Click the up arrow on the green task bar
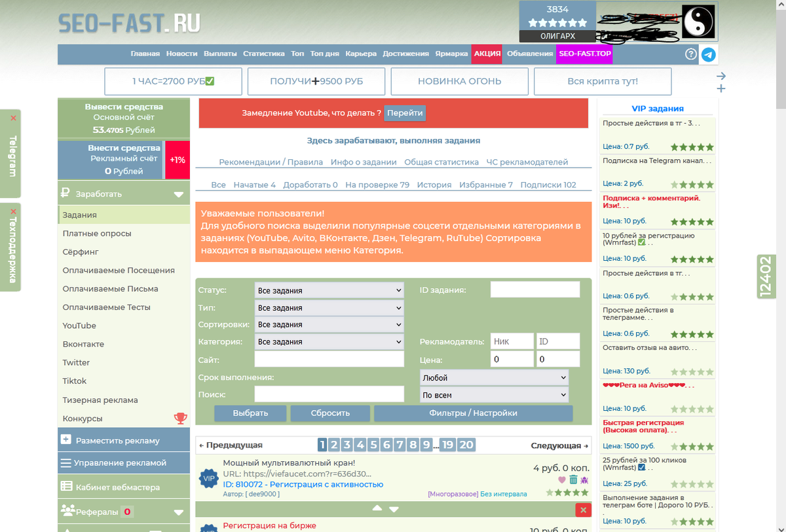The image size is (786, 532). (x=377, y=508)
